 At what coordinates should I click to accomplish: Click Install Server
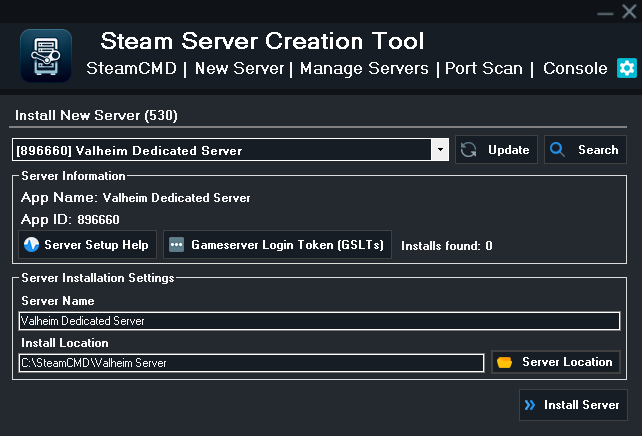[x=573, y=405]
